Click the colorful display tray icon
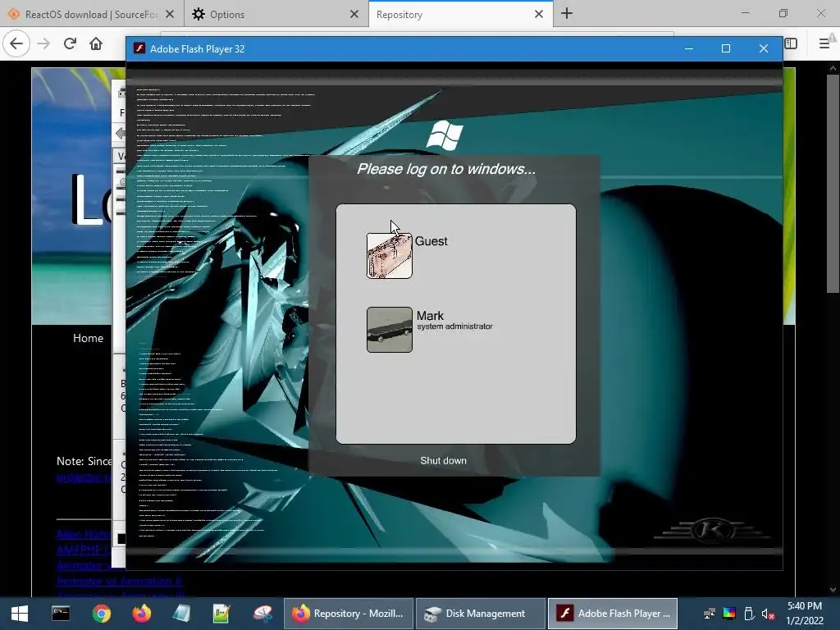This screenshot has width=840, height=630. [729, 614]
